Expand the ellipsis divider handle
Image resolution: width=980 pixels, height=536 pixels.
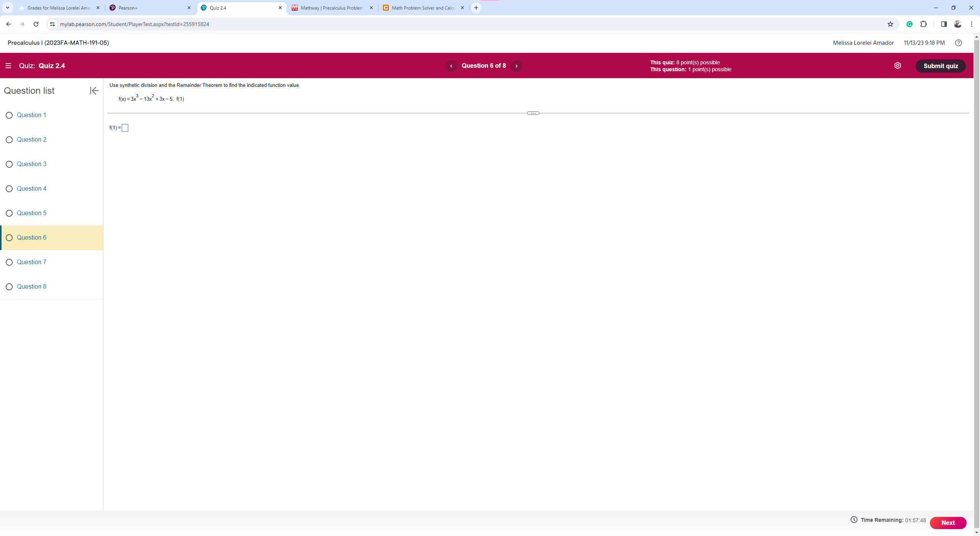click(533, 113)
